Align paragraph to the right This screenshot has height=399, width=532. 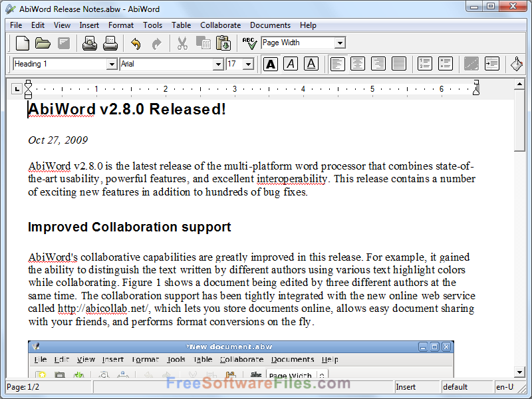(378, 64)
